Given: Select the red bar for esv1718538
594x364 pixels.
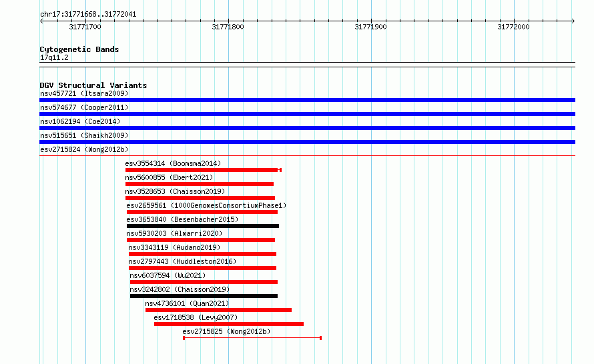Looking at the screenshot, I should tap(229, 324).
